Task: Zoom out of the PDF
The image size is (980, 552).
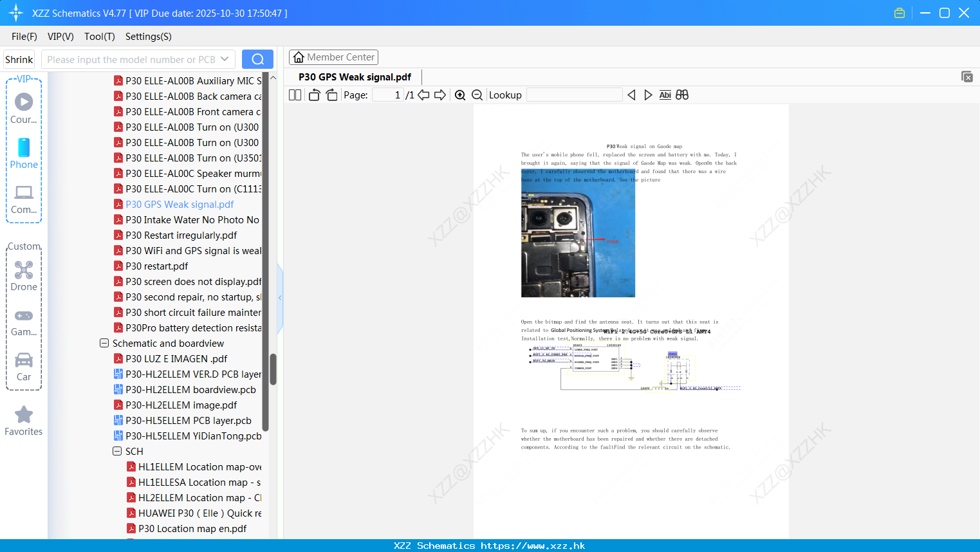Action: pyautogui.click(x=477, y=95)
